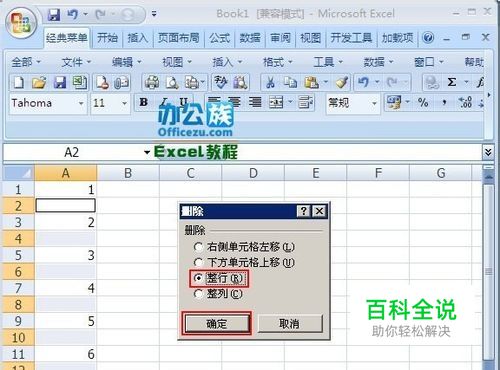
Task: Expand the formula bar chevron
Action: [488, 153]
